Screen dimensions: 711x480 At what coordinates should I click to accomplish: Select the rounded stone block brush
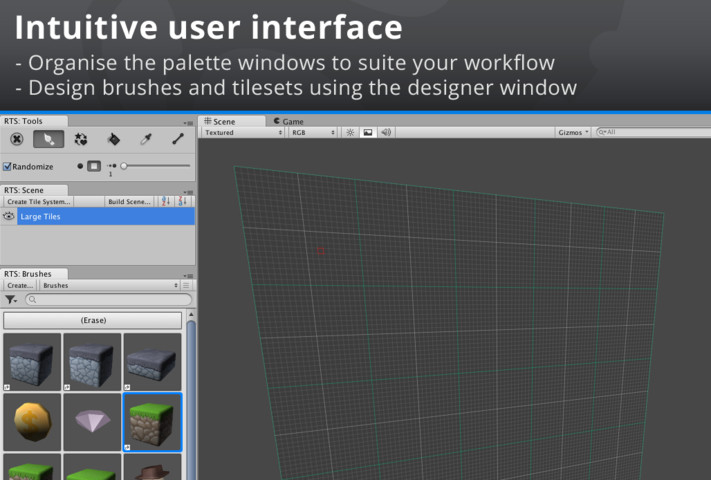click(92, 362)
